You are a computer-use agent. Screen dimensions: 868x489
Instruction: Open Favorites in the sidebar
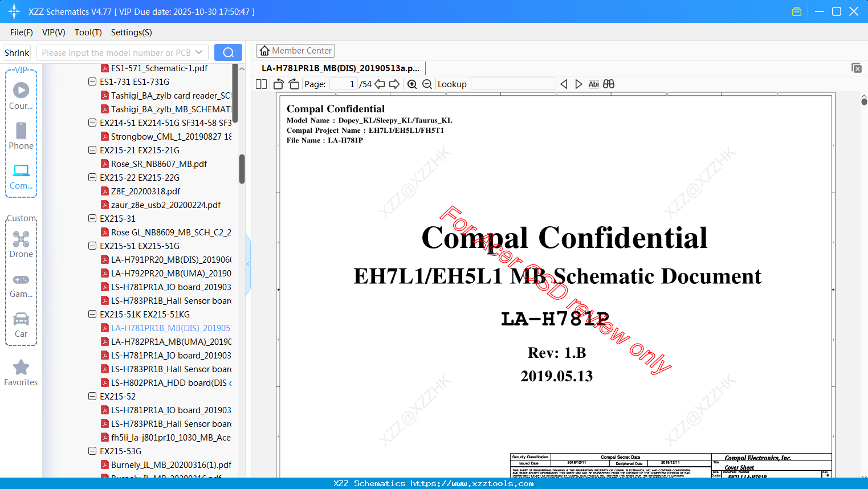pyautogui.click(x=21, y=373)
